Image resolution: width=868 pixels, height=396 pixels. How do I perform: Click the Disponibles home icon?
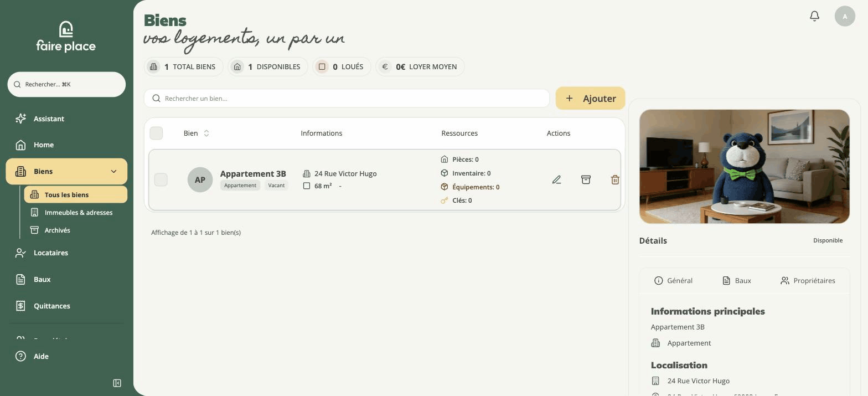coord(237,66)
